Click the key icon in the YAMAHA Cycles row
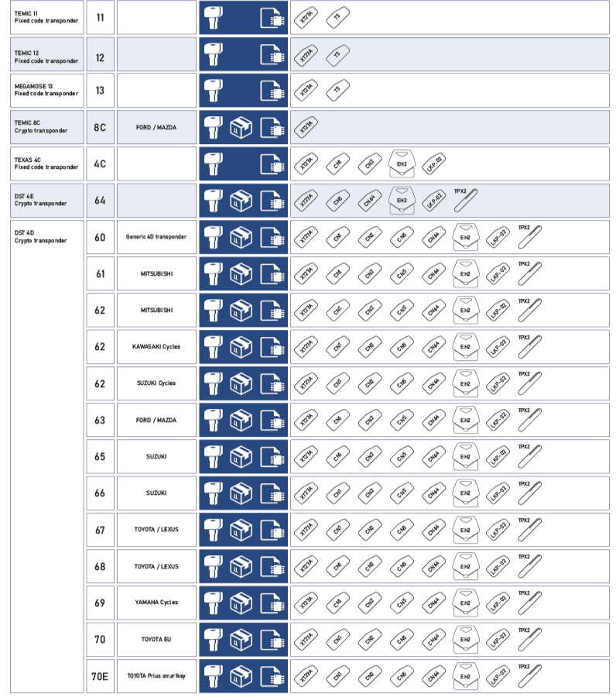The height and width of the screenshot is (697, 616). pos(216,603)
